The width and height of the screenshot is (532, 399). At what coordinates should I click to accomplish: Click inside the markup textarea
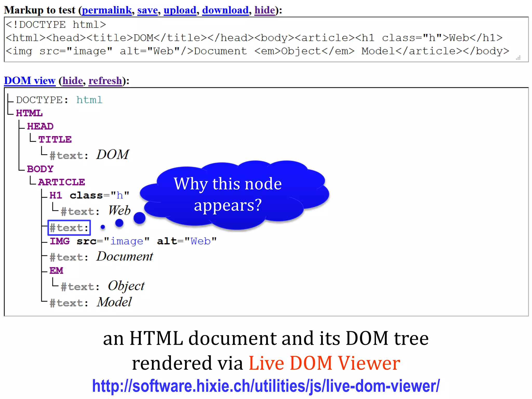click(266, 39)
